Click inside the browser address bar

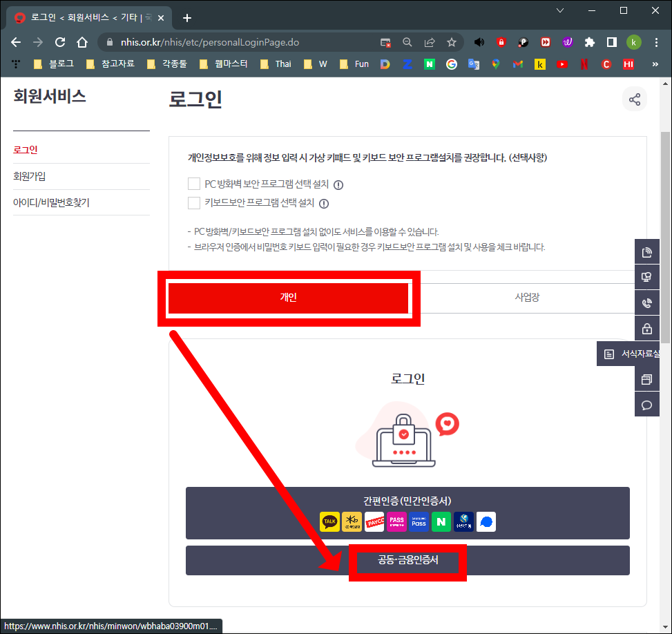click(207, 41)
